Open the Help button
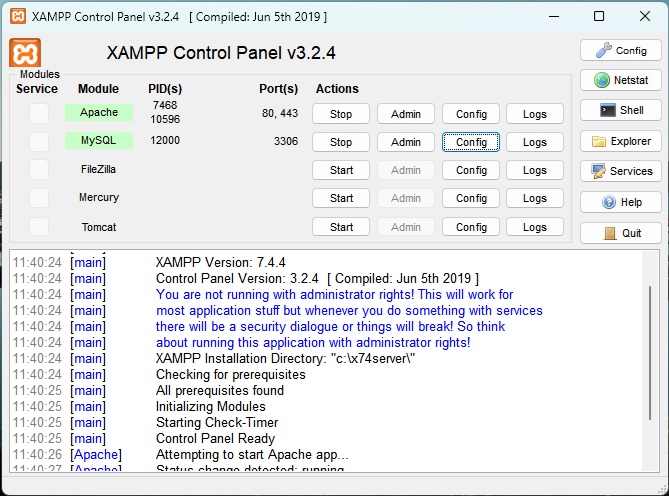The width and height of the screenshot is (669, 496). pyautogui.click(x=621, y=202)
